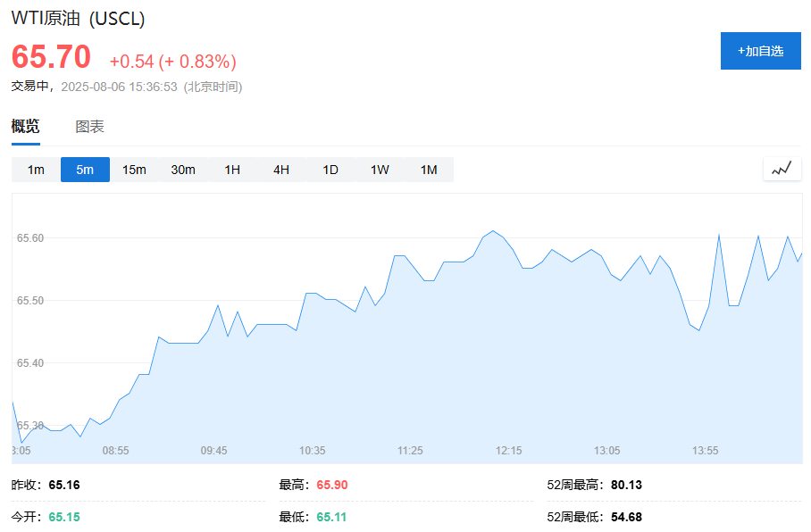Click the line chart type icon
Image resolution: width=811 pixels, height=532 pixels.
tap(782, 169)
